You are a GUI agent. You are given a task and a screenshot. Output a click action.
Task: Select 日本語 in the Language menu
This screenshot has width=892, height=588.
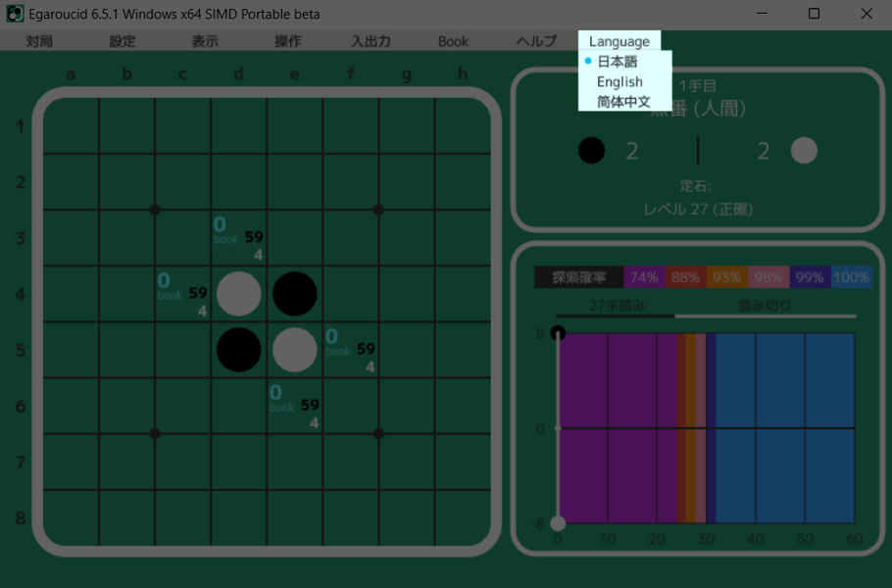tap(618, 62)
